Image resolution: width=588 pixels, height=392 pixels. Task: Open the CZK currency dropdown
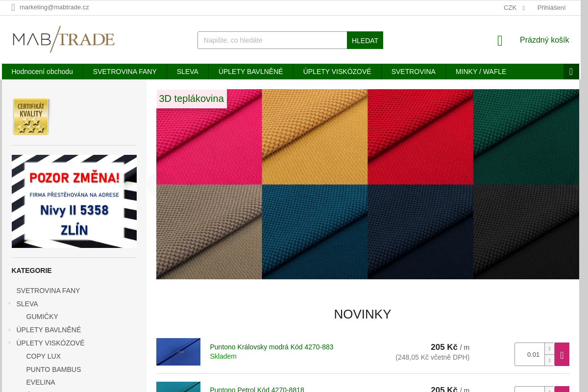[x=514, y=7]
